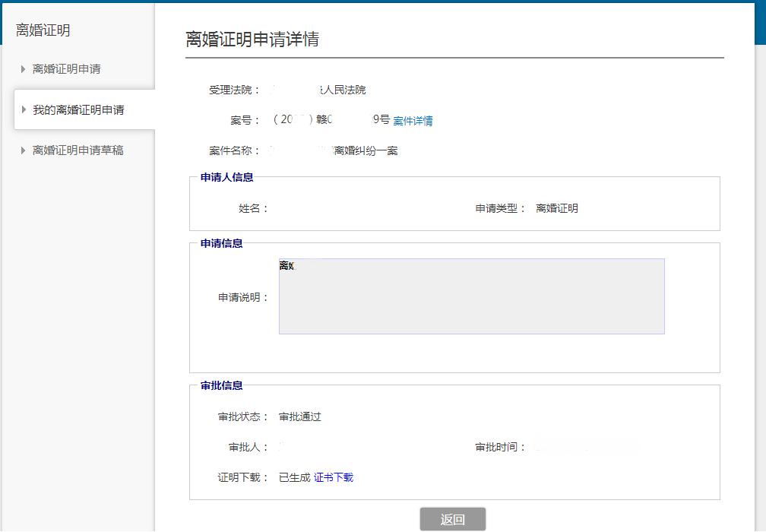Click the arrow beside 离婚证明申请草稿
The image size is (766, 532).
(24, 150)
